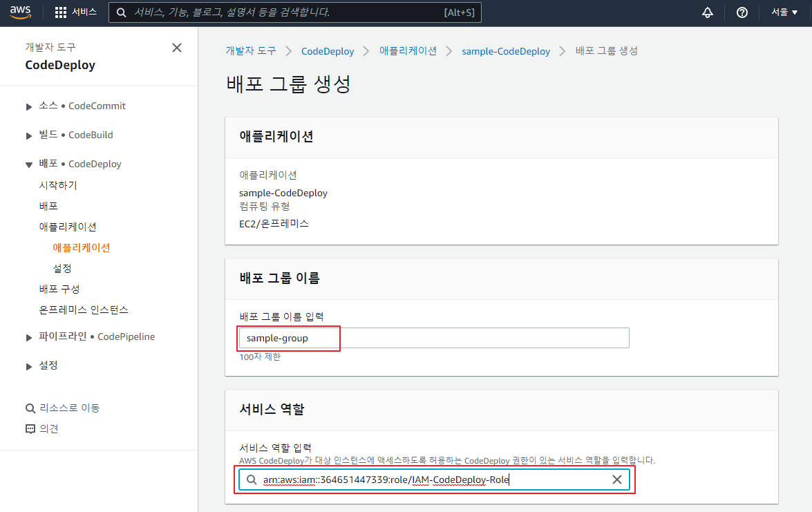Click the sample-CodeDeploy application name text
812x512 pixels.
(x=283, y=193)
